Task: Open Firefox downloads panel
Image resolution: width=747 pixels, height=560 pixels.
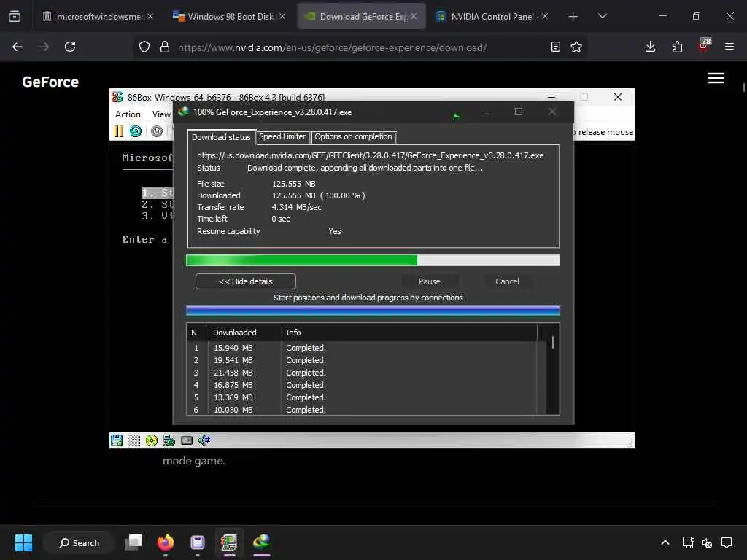Action: click(650, 47)
